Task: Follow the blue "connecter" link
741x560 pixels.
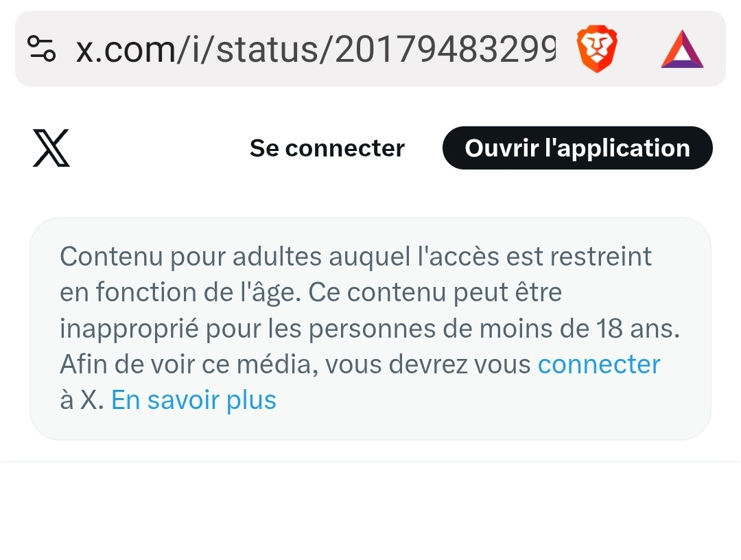Action: click(598, 364)
